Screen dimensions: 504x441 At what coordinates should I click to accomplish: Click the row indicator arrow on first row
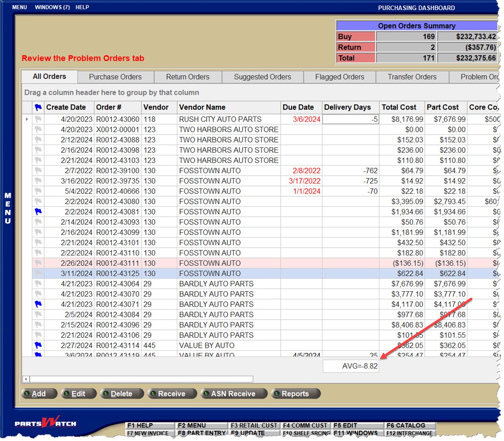coord(27,119)
